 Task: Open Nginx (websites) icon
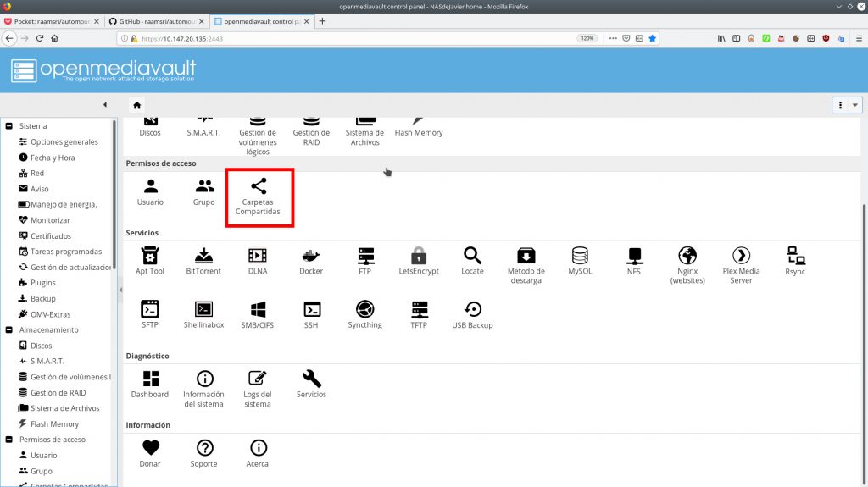coord(687,265)
